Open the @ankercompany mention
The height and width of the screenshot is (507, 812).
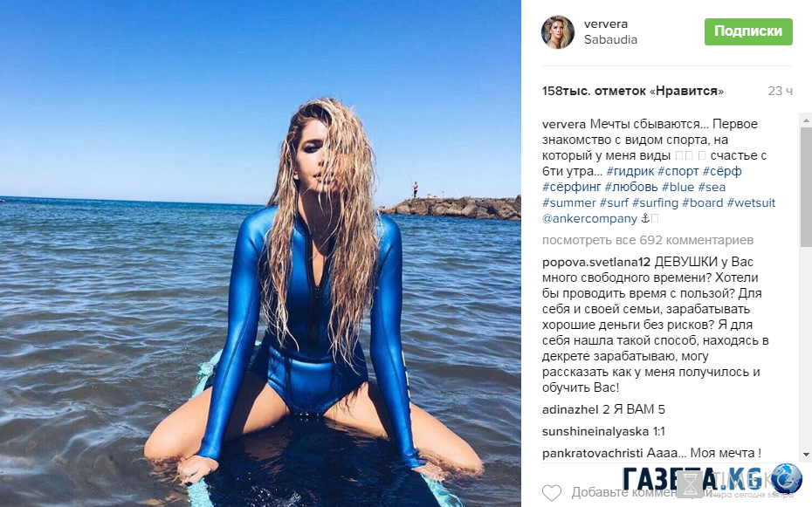(589, 219)
